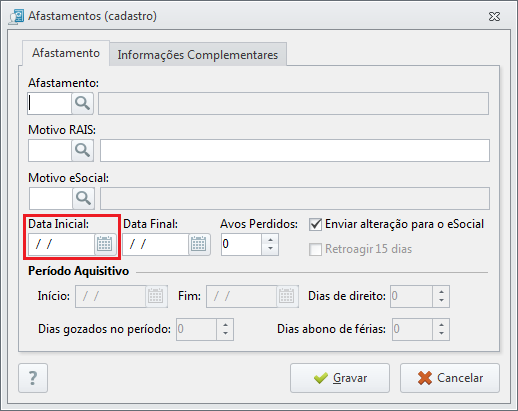Open the Início calendar picker in Período Aquisitivo

[156, 296]
